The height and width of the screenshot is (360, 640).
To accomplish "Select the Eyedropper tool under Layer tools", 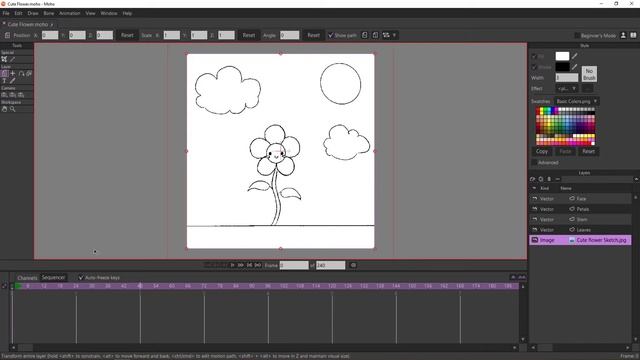I will click(13, 81).
